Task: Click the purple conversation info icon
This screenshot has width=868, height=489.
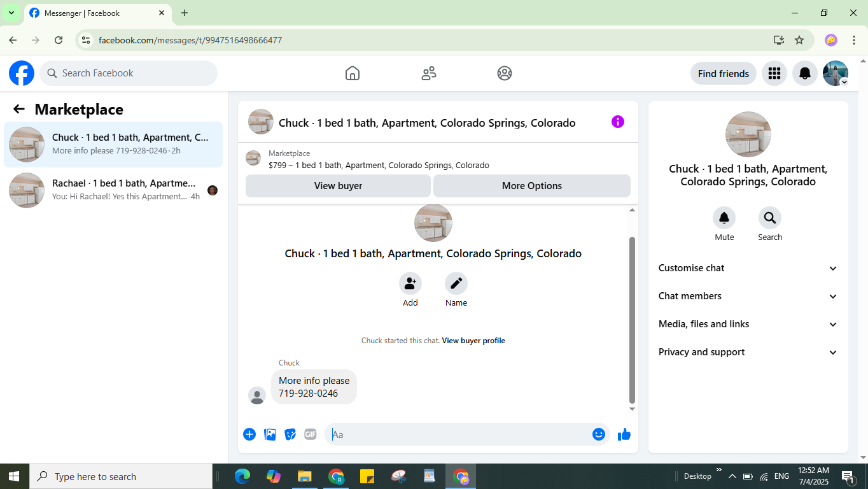Action: click(618, 122)
